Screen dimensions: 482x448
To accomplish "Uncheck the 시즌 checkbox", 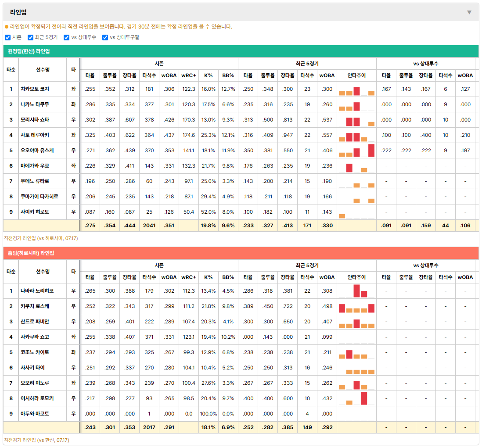I will click(8, 37).
